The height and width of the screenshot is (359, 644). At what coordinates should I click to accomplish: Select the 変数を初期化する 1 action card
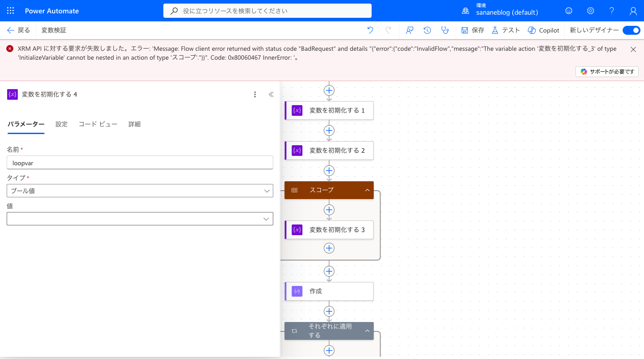tap(329, 110)
